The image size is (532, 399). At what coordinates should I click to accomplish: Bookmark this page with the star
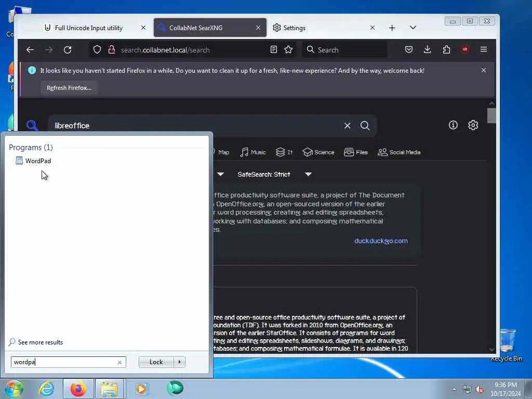pos(288,49)
